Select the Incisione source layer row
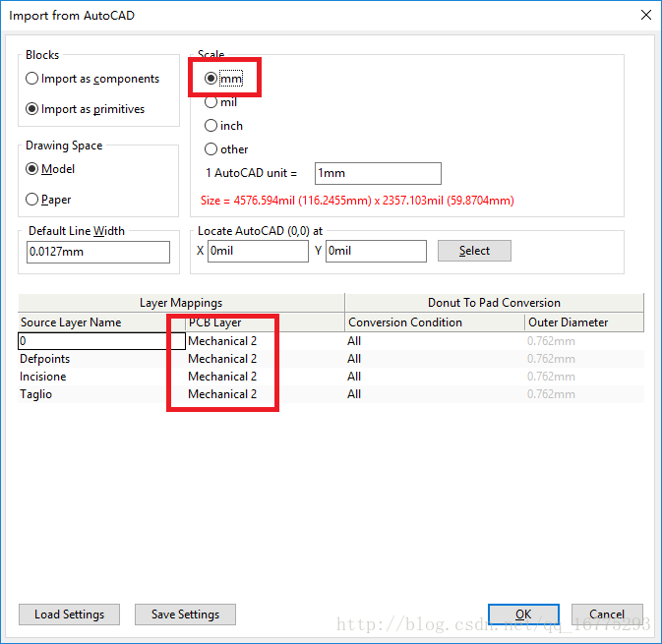662x644 pixels. coord(101,377)
